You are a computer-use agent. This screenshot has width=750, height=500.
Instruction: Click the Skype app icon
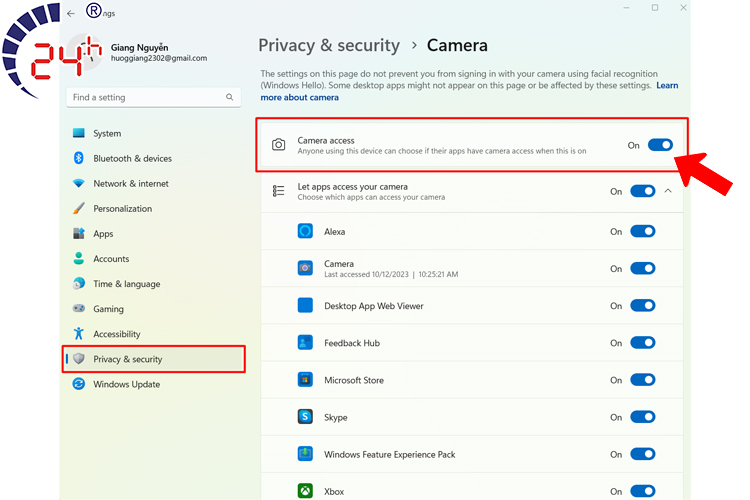point(305,417)
